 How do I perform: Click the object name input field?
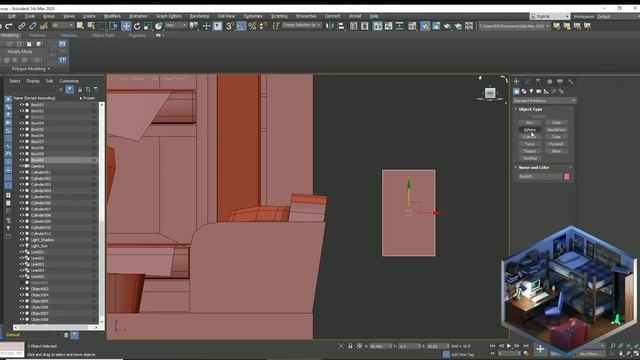[x=540, y=177]
